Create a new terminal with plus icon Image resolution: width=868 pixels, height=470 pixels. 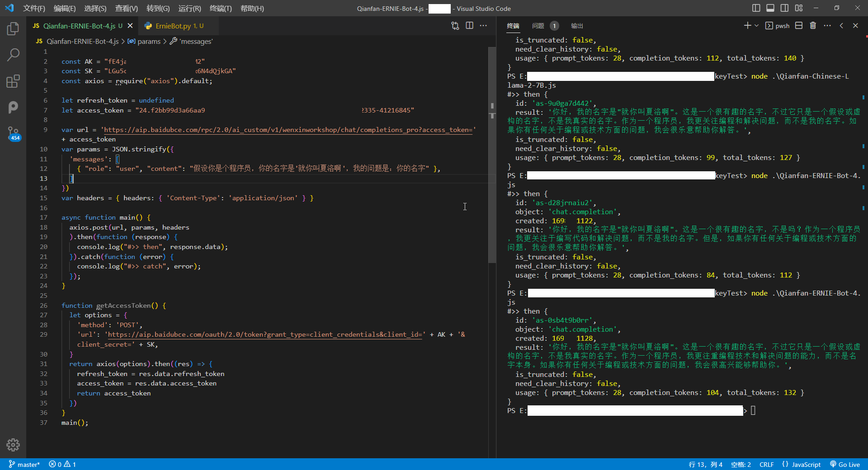(x=747, y=26)
